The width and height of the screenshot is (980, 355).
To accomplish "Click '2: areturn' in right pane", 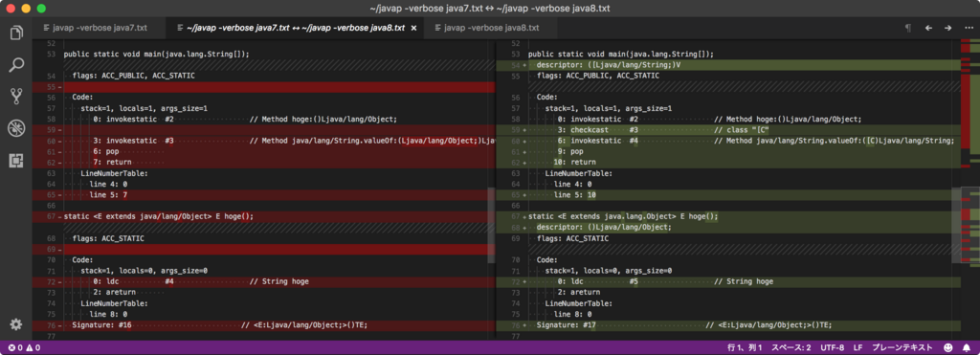I will pyautogui.click(x=579, y=293).
